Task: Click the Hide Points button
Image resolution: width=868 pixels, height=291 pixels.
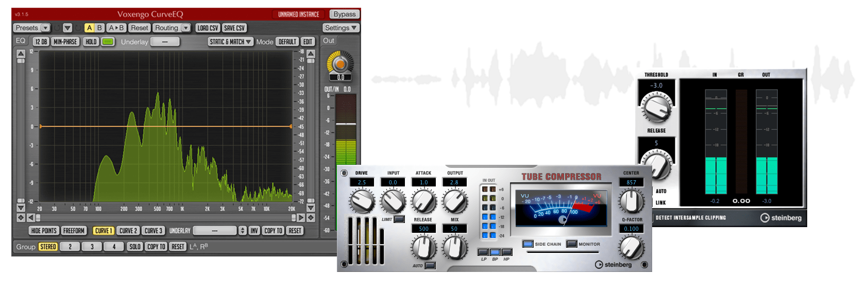Action: click(44, 231)
